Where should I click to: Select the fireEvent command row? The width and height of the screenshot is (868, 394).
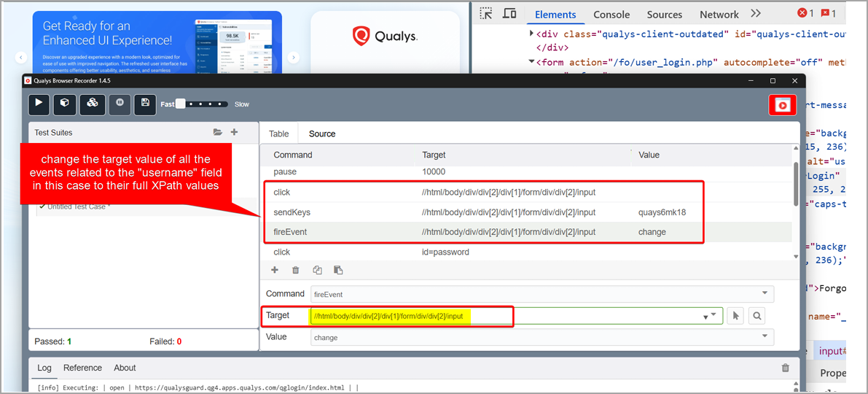pos(526,232)
